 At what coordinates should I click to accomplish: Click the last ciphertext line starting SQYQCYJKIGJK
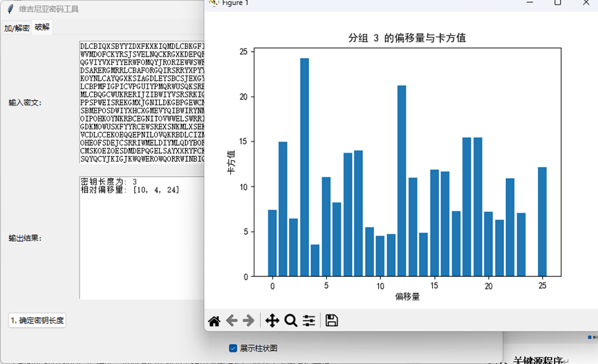(x=142, y=159)
